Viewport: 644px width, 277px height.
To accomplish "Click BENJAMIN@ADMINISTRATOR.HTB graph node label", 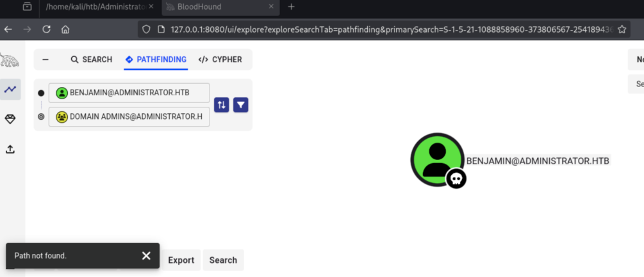I will tap(538, 161).
